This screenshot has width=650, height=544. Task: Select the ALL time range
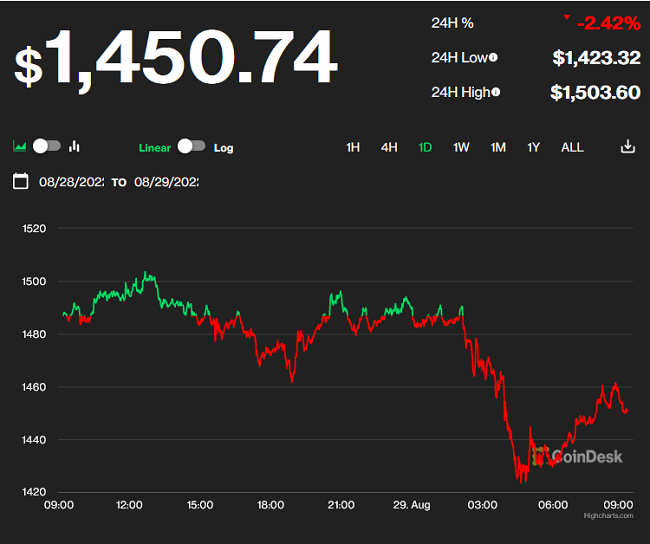572,148
